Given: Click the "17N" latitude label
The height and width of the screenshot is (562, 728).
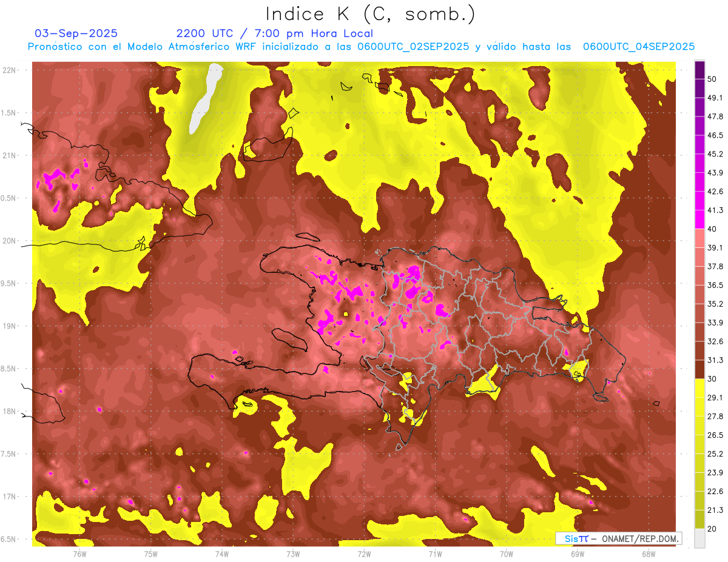Looking at the screenshot, I should (x=9, y=497).
